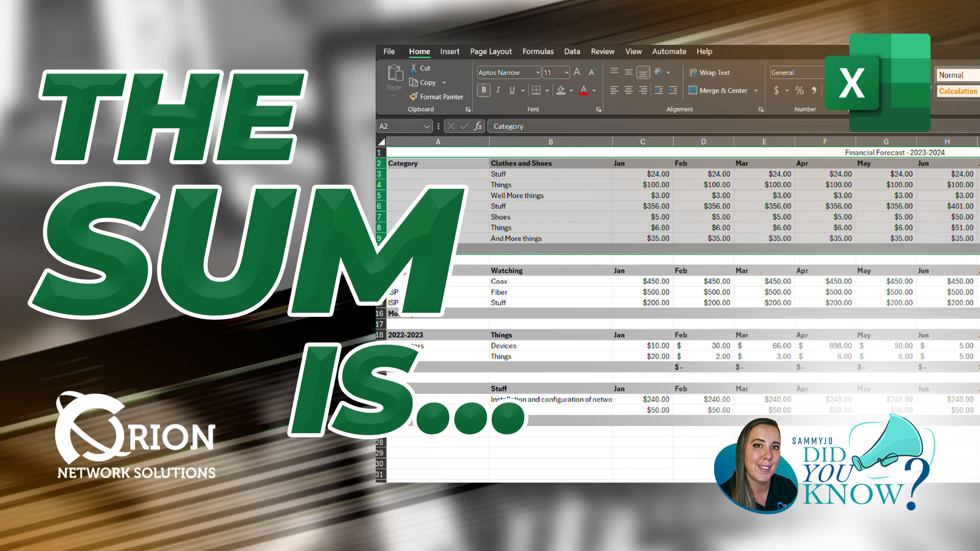Click the Bold formatting icon
The image size is (980, 551).
tap(483, 90)
